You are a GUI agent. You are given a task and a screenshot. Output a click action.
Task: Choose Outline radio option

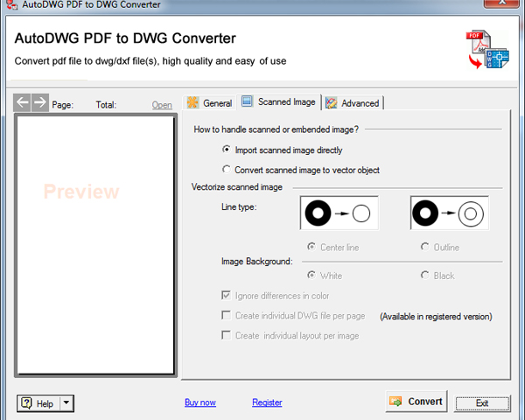pyautogui.click(x=425, y=247)
